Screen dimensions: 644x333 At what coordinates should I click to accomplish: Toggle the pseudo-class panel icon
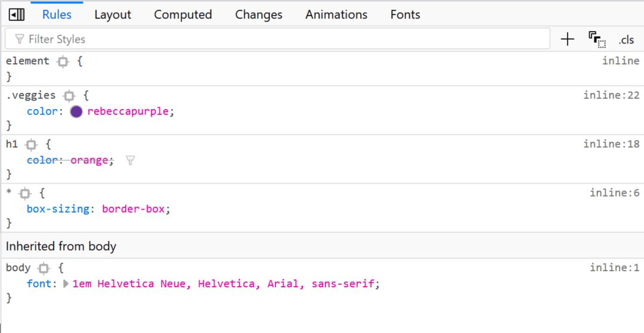pyautogui.click(x=597, y=39)
